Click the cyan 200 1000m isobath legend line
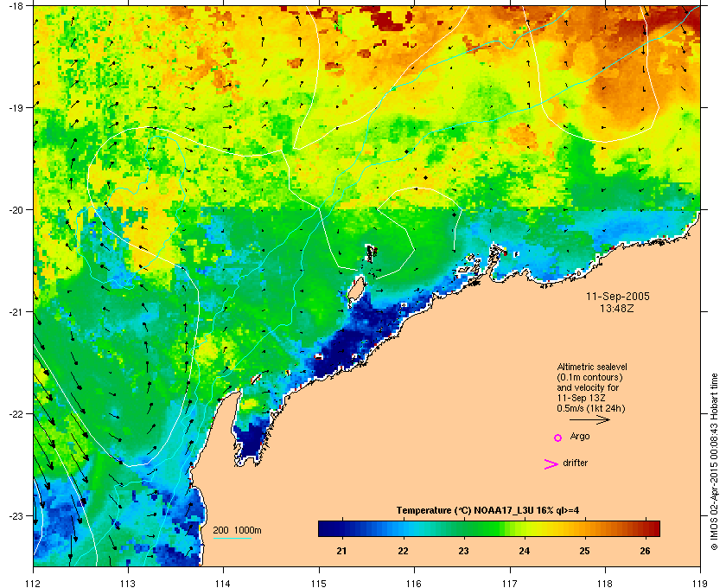 click(232, 538)
